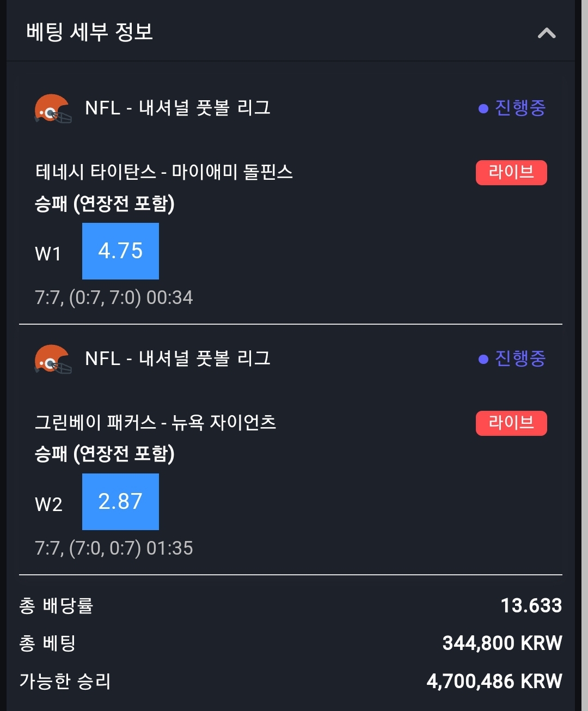Click the first 진행중 status indicator
588x711 pixels.
coord(512,108)
